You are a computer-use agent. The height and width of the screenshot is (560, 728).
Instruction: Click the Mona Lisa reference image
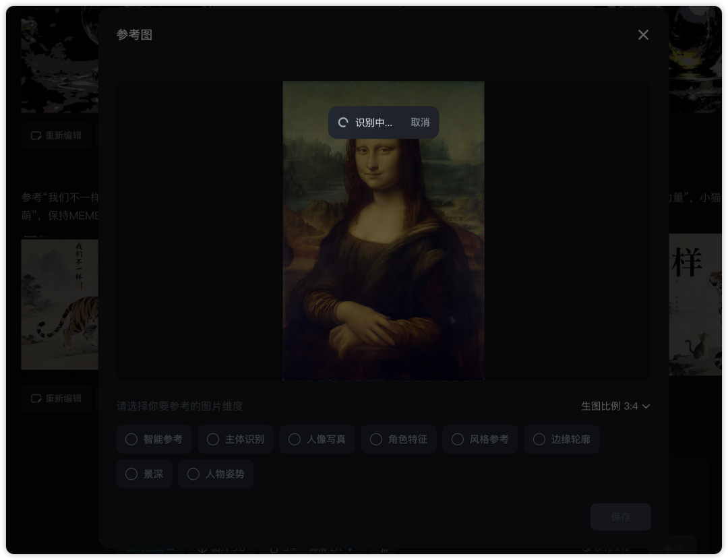point(384,230)
